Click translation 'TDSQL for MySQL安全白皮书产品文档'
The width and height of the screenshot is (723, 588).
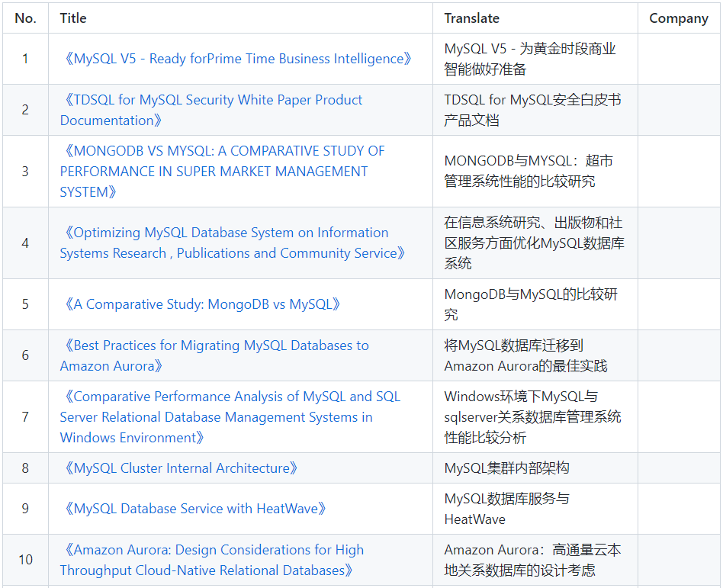[532, 111]
